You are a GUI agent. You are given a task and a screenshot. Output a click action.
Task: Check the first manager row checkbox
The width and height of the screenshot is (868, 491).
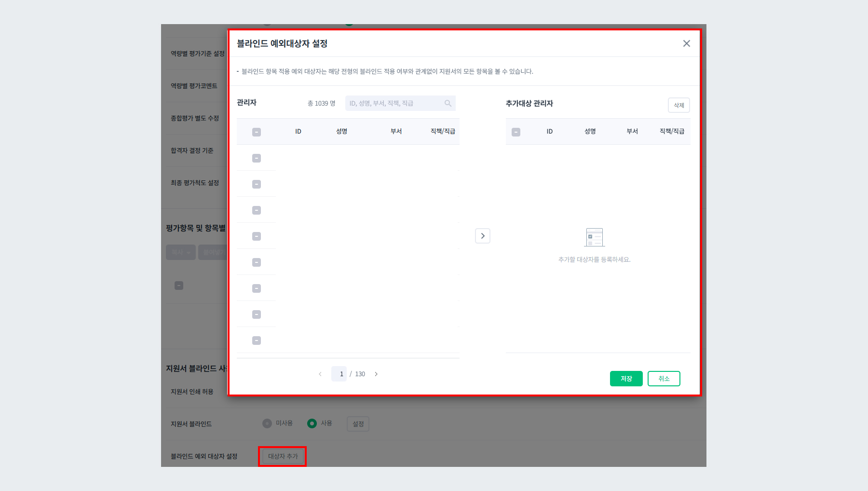point(257,158)
